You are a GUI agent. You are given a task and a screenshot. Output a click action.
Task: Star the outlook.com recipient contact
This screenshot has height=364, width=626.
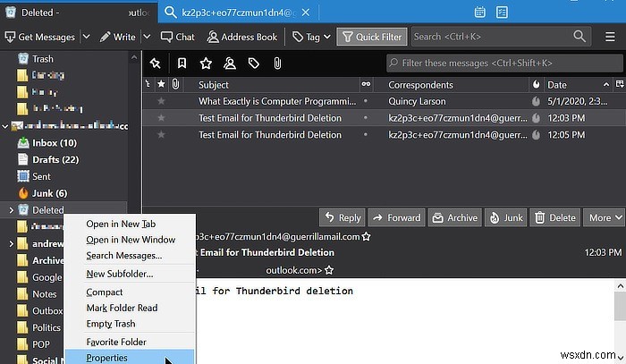tap(329, 270)
